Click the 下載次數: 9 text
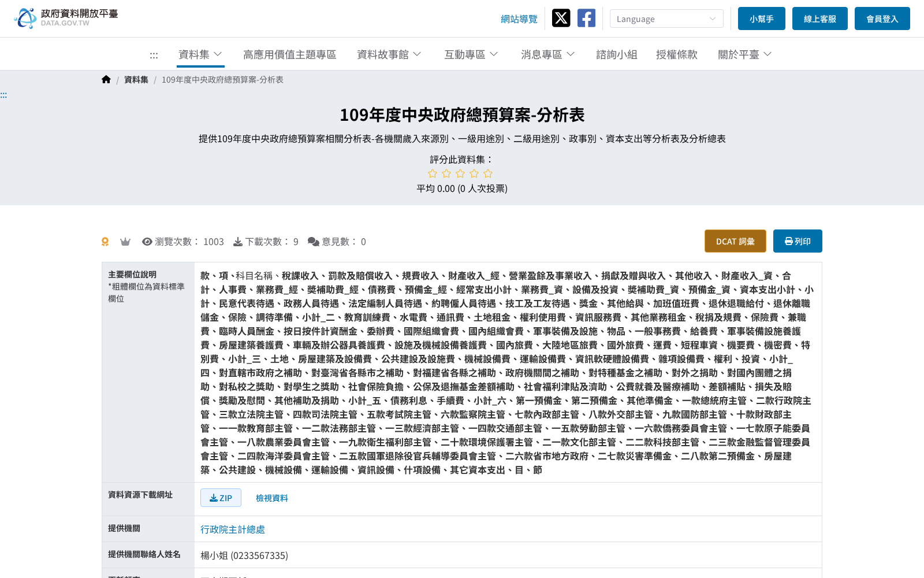The width and height of the screenshot is (924, 578). tap(271, 242)
